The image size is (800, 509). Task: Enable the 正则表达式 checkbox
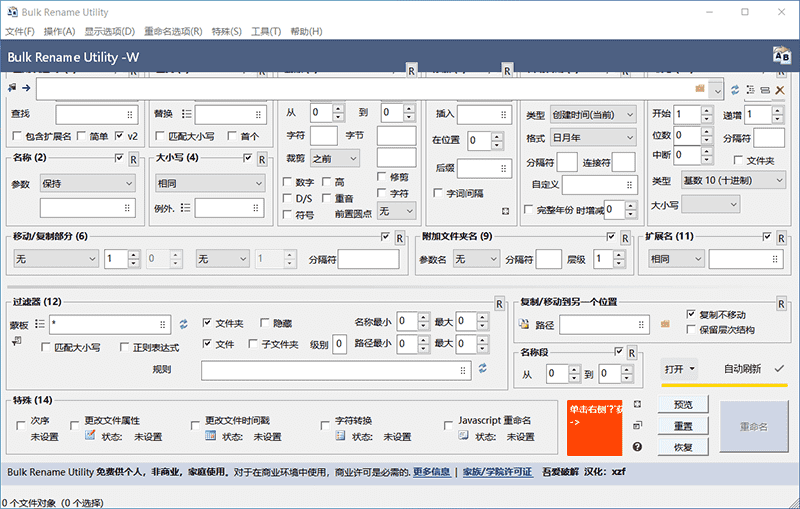(x=124, y=347)
